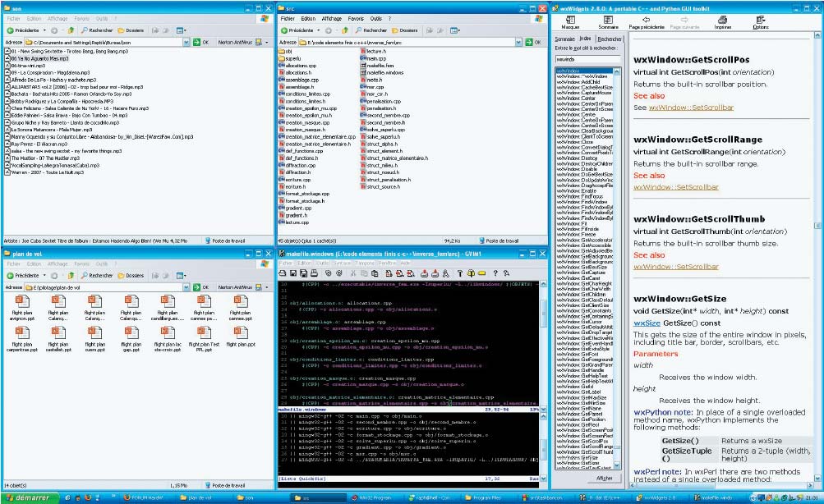This screenshot has width=824, height=504.
Task: Switch to the Rechercher tab in help
Action: point(610,39)
